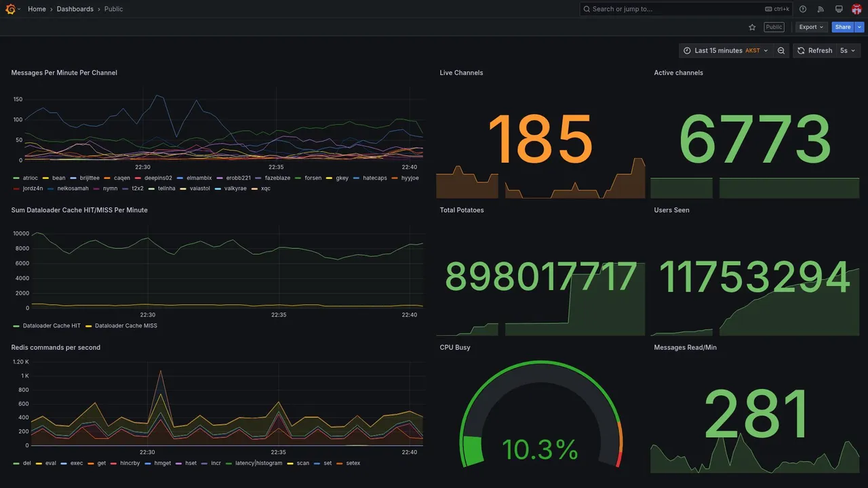Click the Public breadcrumb
Viewport: 868px width, 488px height.
point(114,9)
